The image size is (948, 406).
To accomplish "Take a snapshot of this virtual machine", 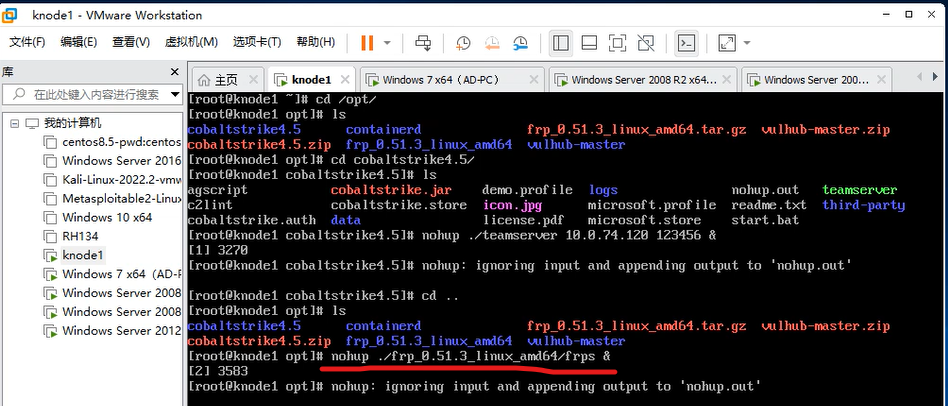I will (x=463, y=43).
